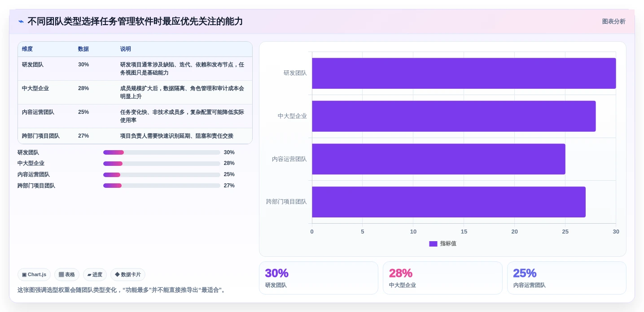Viewport: 644px width, 312px height.
Task: Click the 跨部门项目团队 y-axis label in chart
Action: pos(287,202)
